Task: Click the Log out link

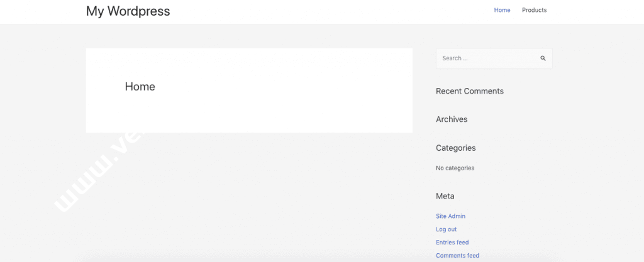Action: (x=446, y=229)
